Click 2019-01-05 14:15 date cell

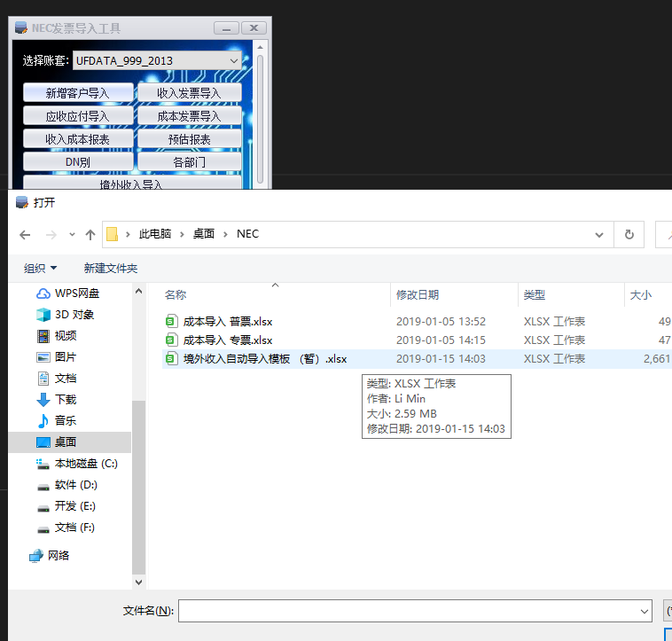click(441, 340)
